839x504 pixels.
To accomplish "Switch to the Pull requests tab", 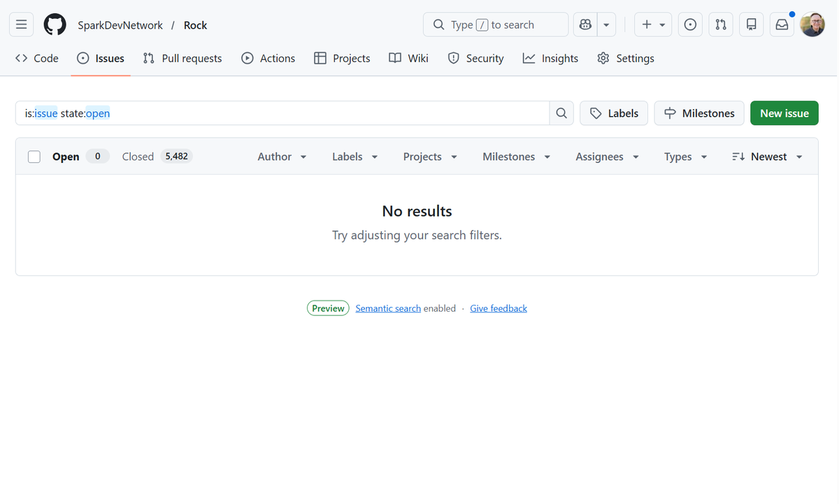I will pyautogui.click(x=182, y=58).
